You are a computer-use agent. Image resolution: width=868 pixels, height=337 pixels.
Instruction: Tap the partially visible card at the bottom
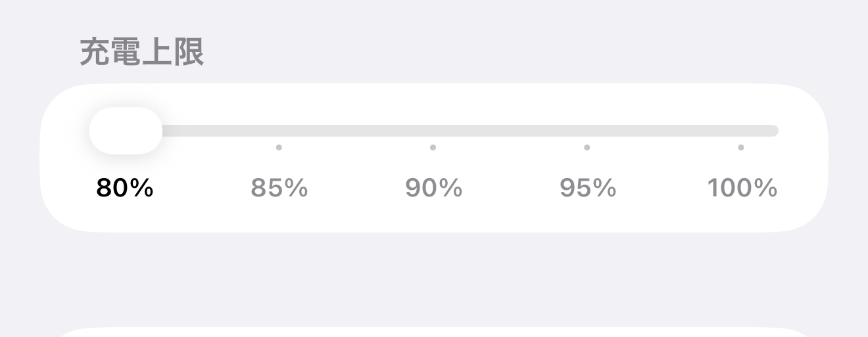pyautogui.click(x=434, y=332)
